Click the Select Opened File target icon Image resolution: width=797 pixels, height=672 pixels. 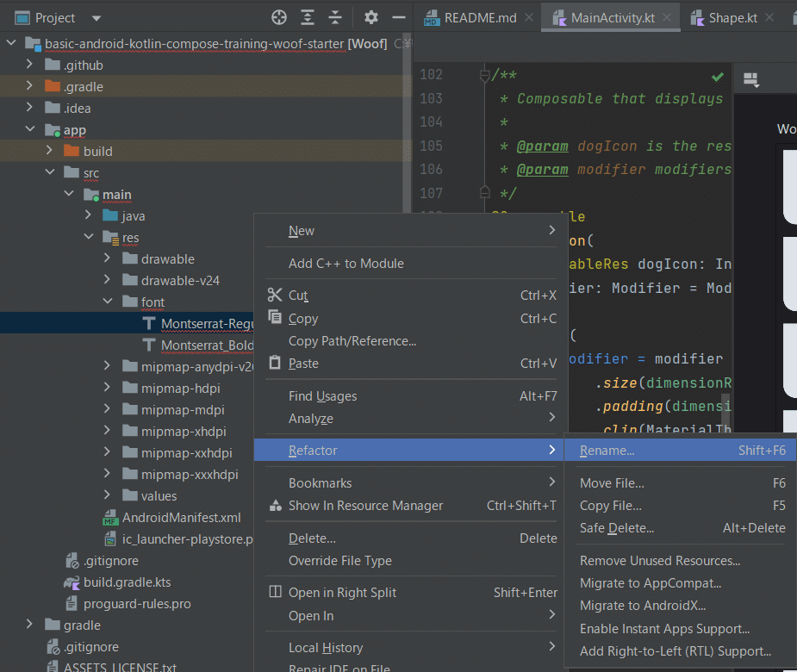pyautogui.click(x=279, y=17)
